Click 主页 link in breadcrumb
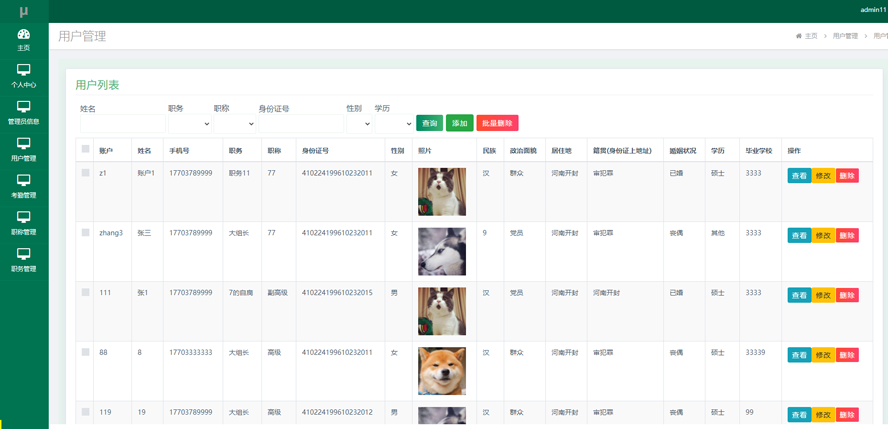This screenshot has height=429, width=888. (811, 36)
